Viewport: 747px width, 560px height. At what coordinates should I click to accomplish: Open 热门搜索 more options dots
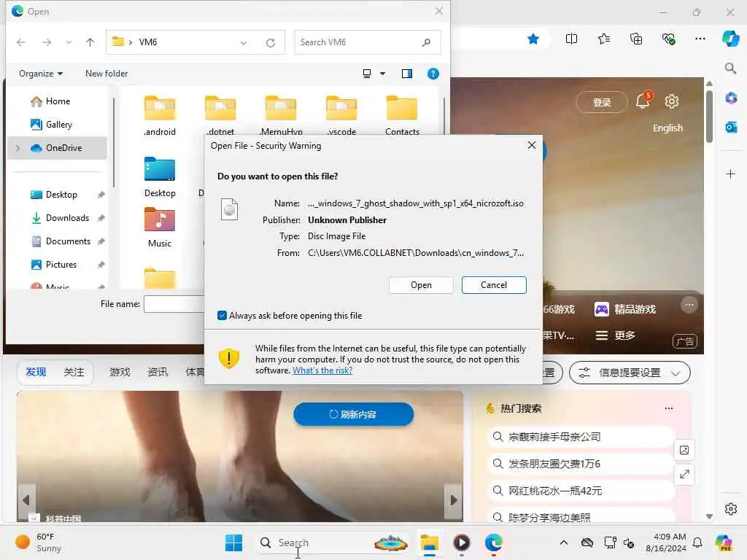(x=669, y=408)
